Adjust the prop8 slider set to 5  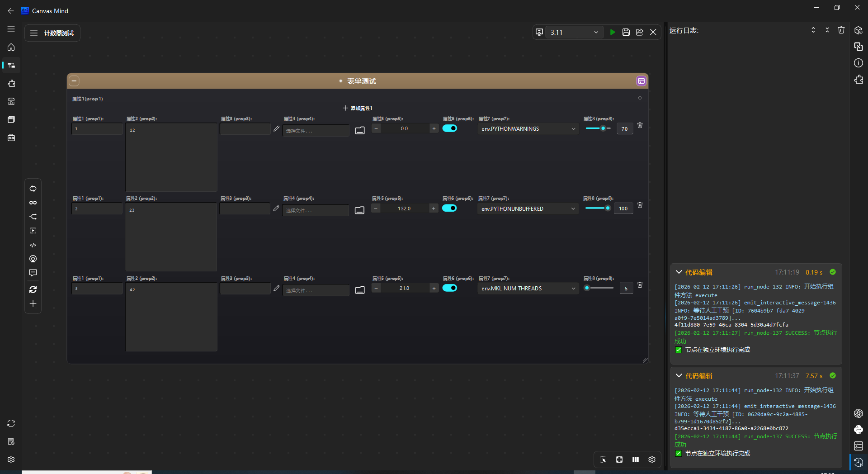(599, 288)
